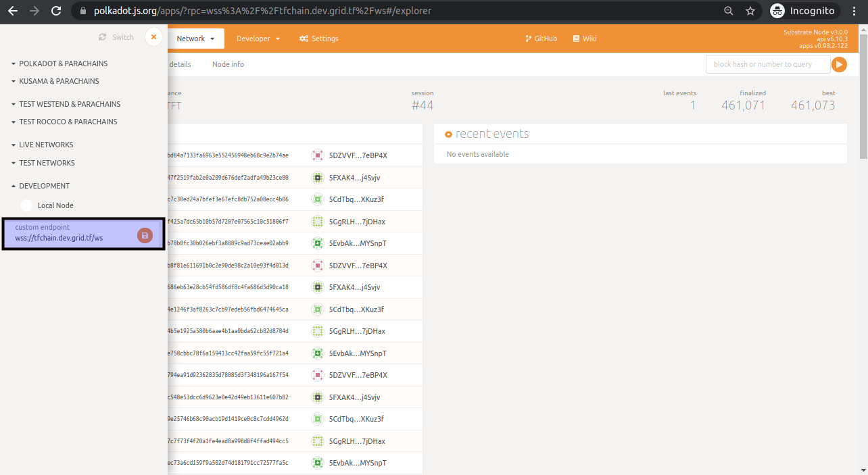This screenshot has height=475, width=868.
Task: Reload the page in browser
Action: coord(56,11)
